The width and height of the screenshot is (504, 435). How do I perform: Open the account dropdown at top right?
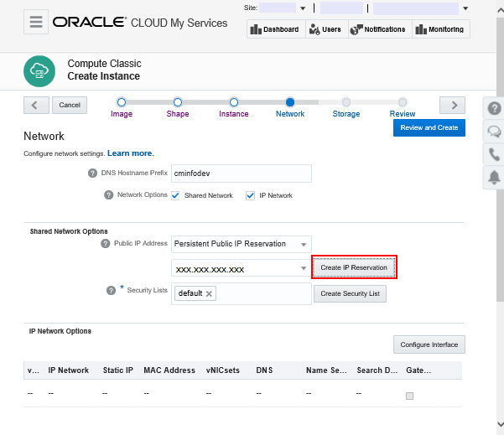tap(465, 8)
